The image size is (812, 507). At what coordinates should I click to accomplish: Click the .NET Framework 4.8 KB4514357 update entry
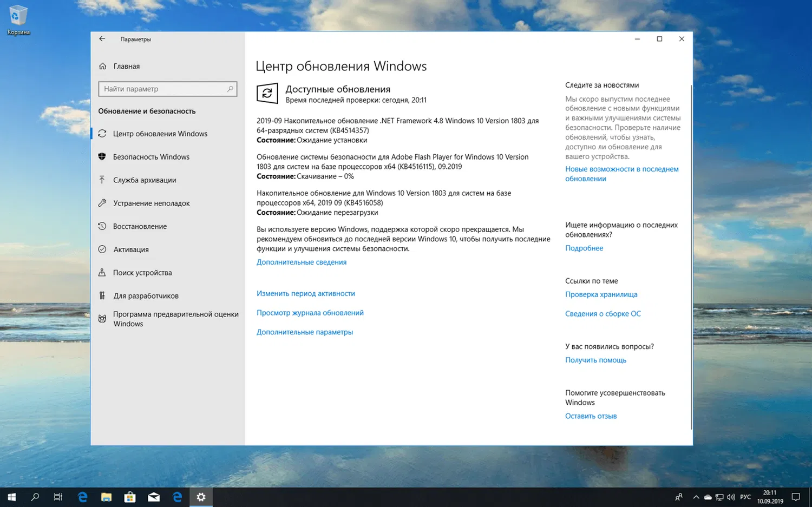pos(398,130)
